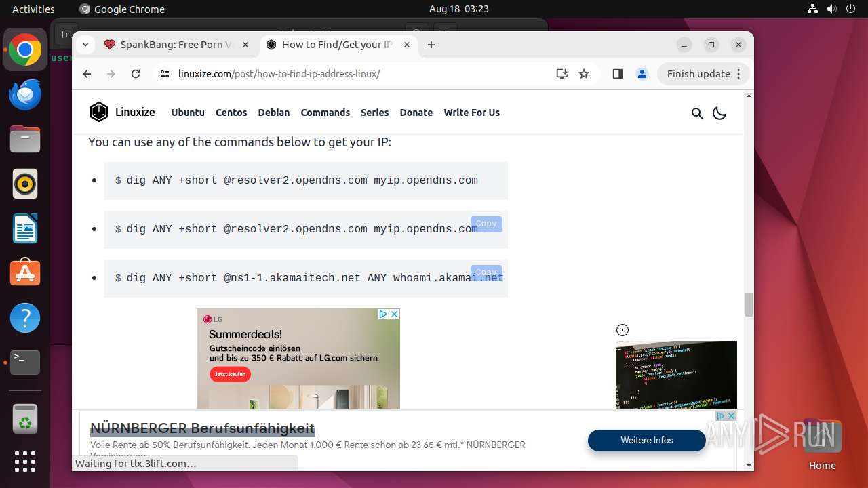Close the NÜRNBERGER bottom banner ad

(732, 415)
